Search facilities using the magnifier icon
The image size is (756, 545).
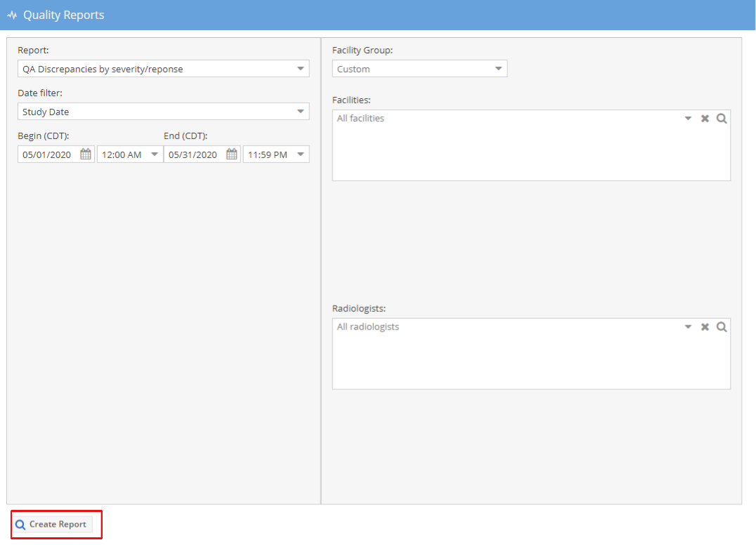point(722,119)
